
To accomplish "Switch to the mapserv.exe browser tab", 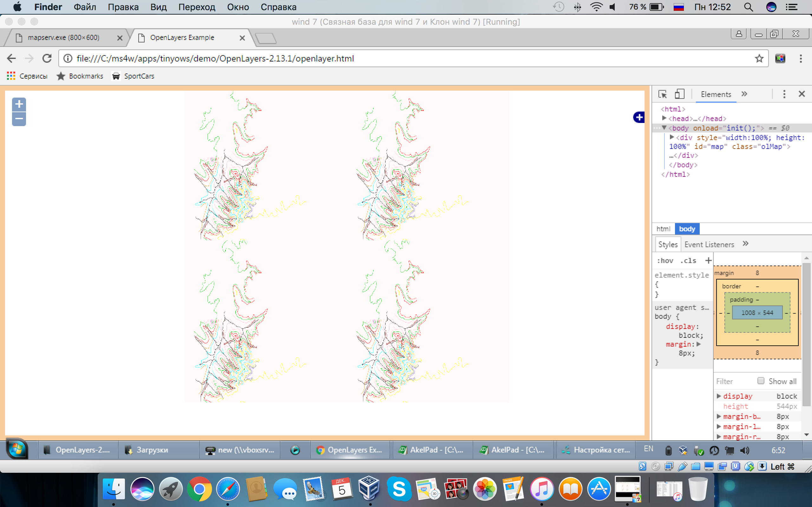I will [64, 38].
